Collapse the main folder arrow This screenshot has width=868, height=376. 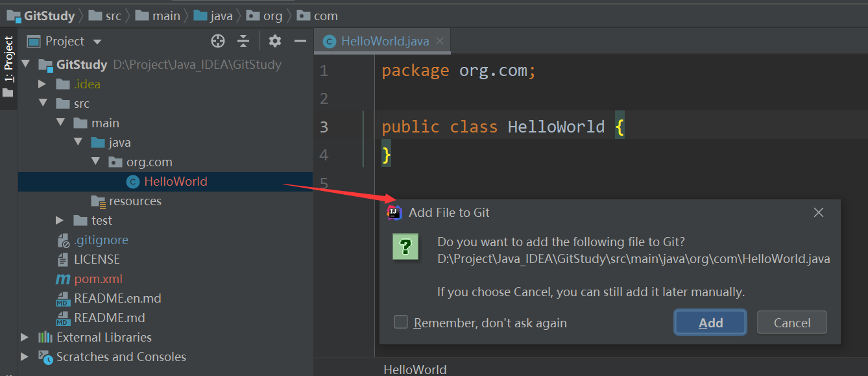click(60, 123)
